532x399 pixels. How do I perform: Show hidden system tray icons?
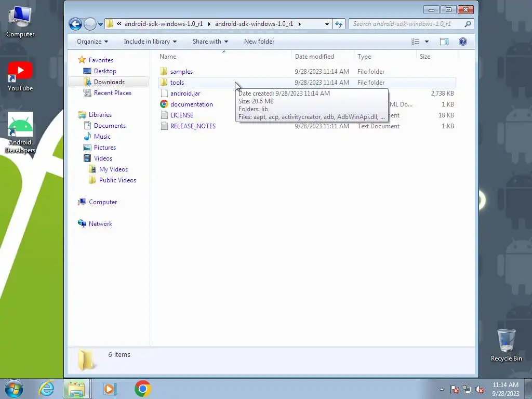coord(442,390)
